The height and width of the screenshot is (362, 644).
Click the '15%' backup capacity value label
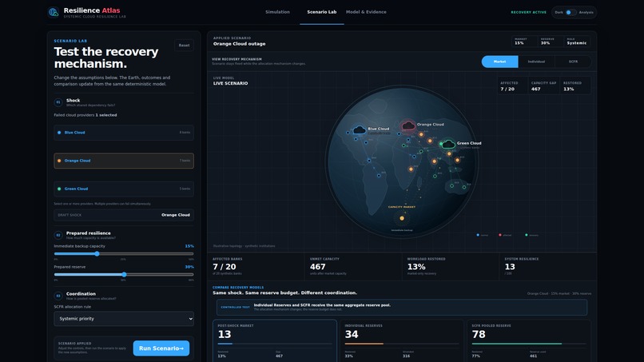point(189,246)
